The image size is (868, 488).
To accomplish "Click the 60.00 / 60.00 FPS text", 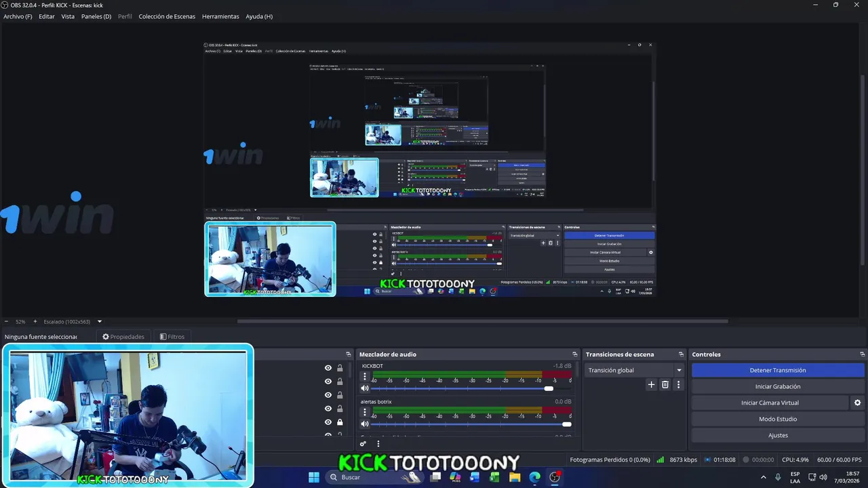I will click(840, 460).
